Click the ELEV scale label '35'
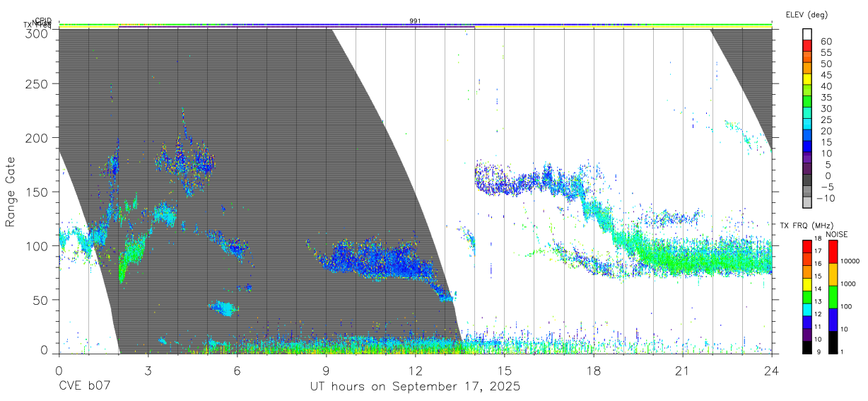 (826, 98)
